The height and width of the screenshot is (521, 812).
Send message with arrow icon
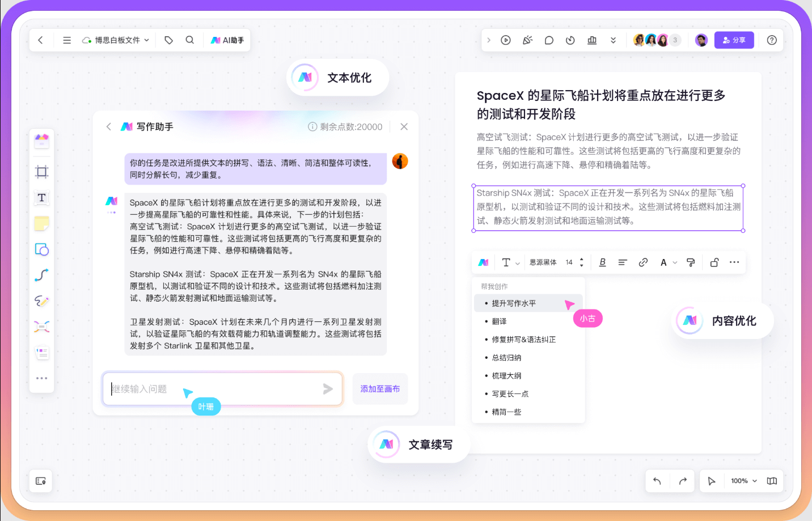coord(328,389)
